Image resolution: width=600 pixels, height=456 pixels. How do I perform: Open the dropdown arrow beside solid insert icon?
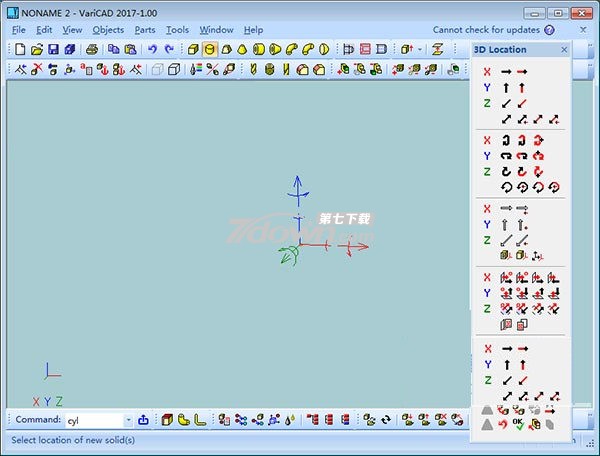pos(420,49)
